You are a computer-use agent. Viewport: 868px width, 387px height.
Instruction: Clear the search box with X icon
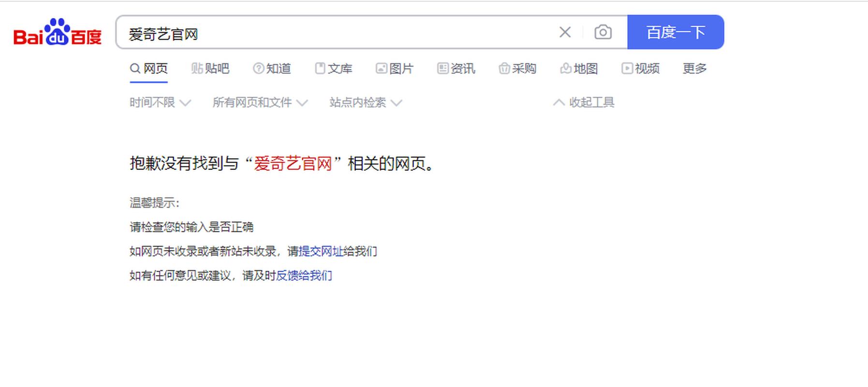pyautogui.click(x=565, y=32)
